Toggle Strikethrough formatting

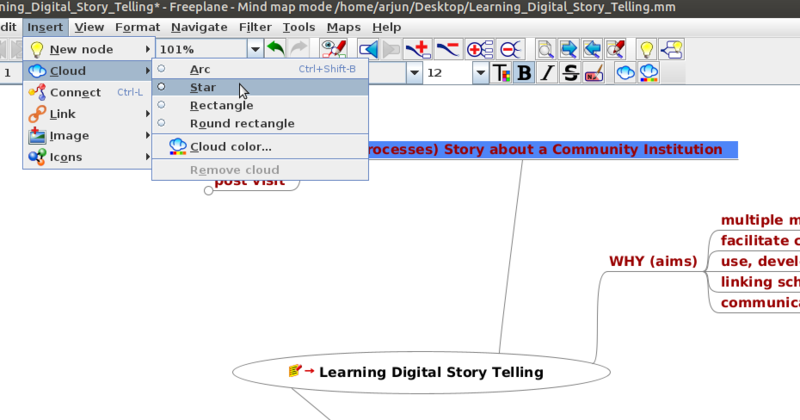click(x=570, y=73)
